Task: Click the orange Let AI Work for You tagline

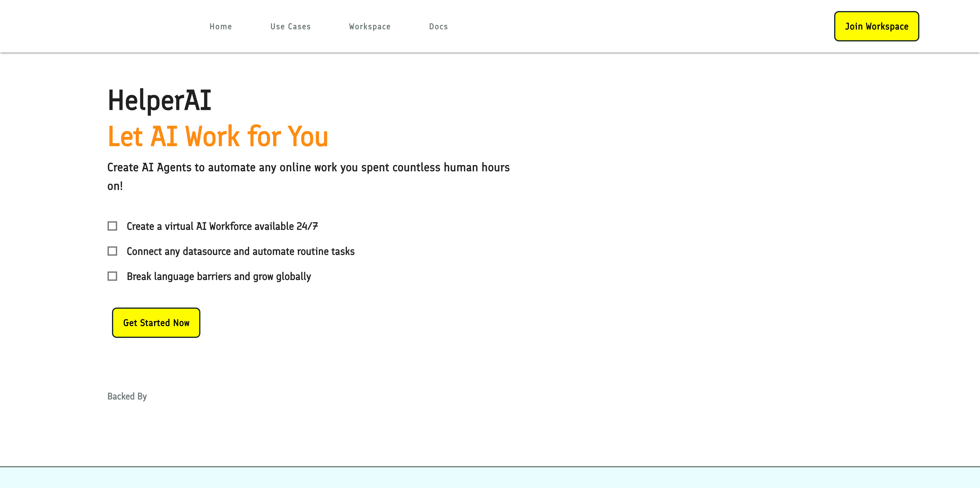Action: pos(218,136)
